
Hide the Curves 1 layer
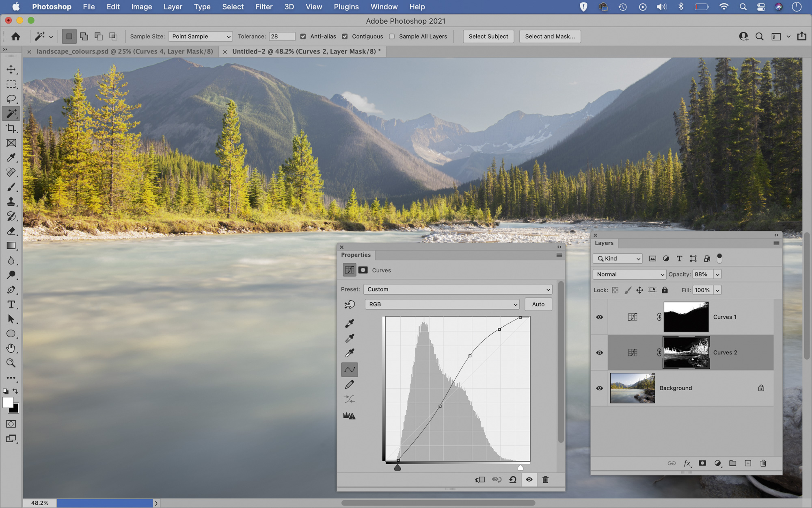599,317
